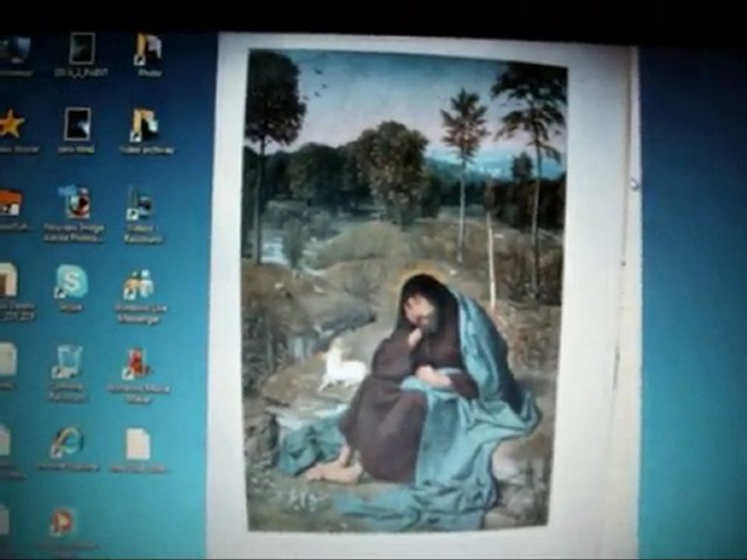Screen dimensions: 747x560
Task: Select the orange star desktop icon
Action: tap(10, 124)
